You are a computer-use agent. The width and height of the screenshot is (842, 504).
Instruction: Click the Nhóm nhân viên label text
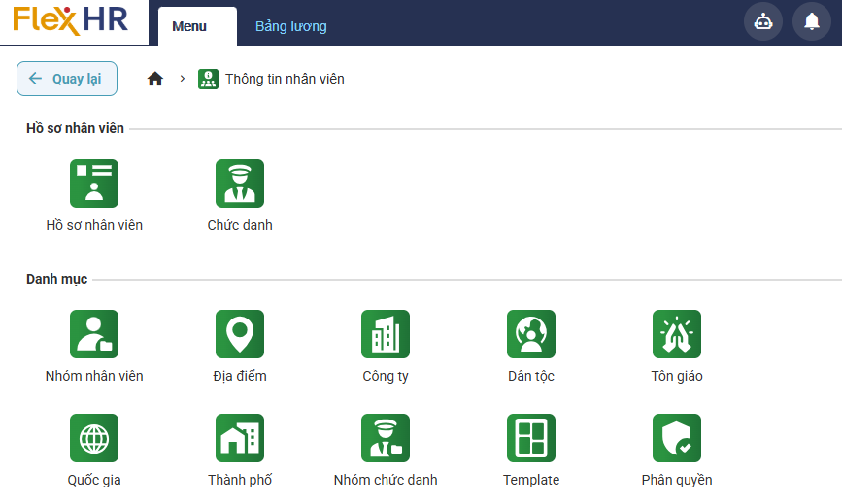(x=94, y=376)
